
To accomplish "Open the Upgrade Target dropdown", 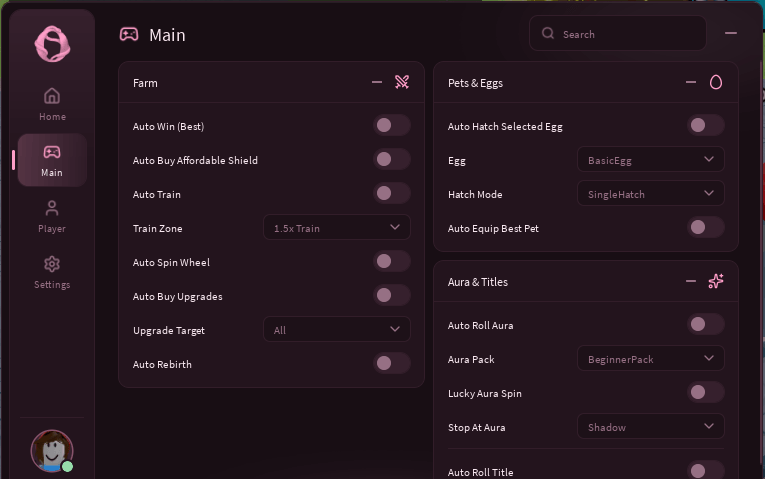I will (x=337, y=329).
